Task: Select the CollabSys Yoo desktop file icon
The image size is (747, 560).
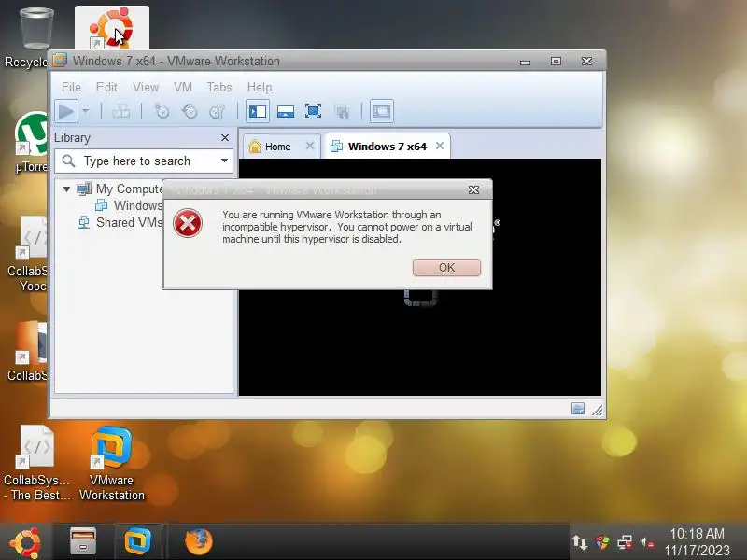Action: [x=34, y=237]
